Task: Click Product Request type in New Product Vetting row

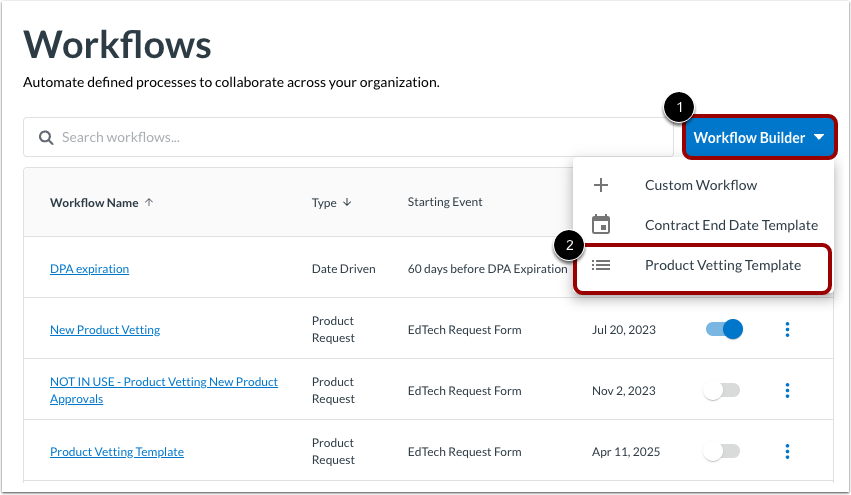Action: [x=333, y=329]
